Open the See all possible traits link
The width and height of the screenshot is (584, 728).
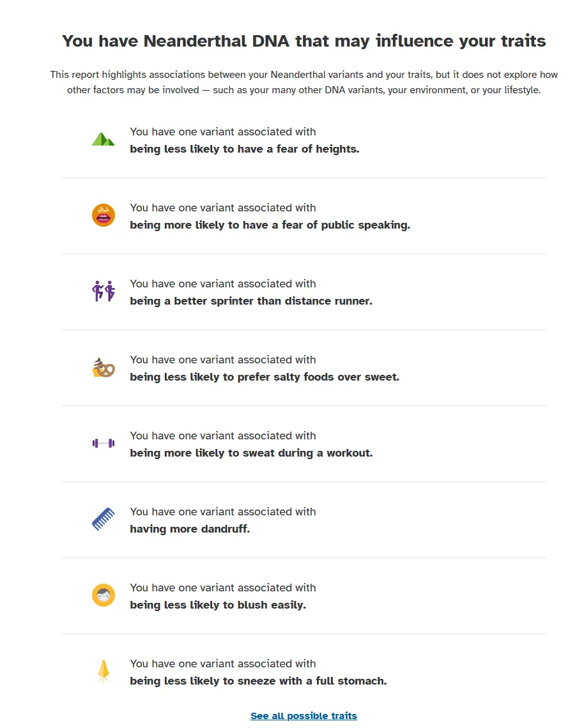304,715
